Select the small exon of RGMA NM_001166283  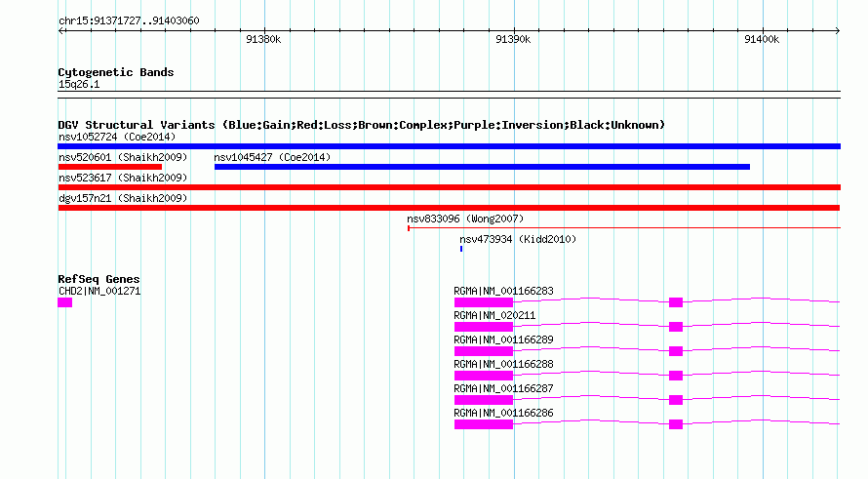[x=676, y=302]
